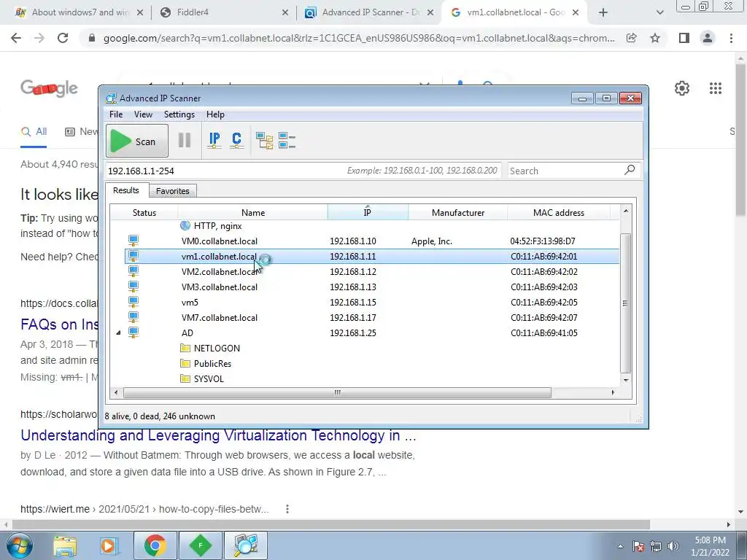This screenshot has width=747, height=560.
Task: Sort results by the Status column header
Action: click(144, 213)
